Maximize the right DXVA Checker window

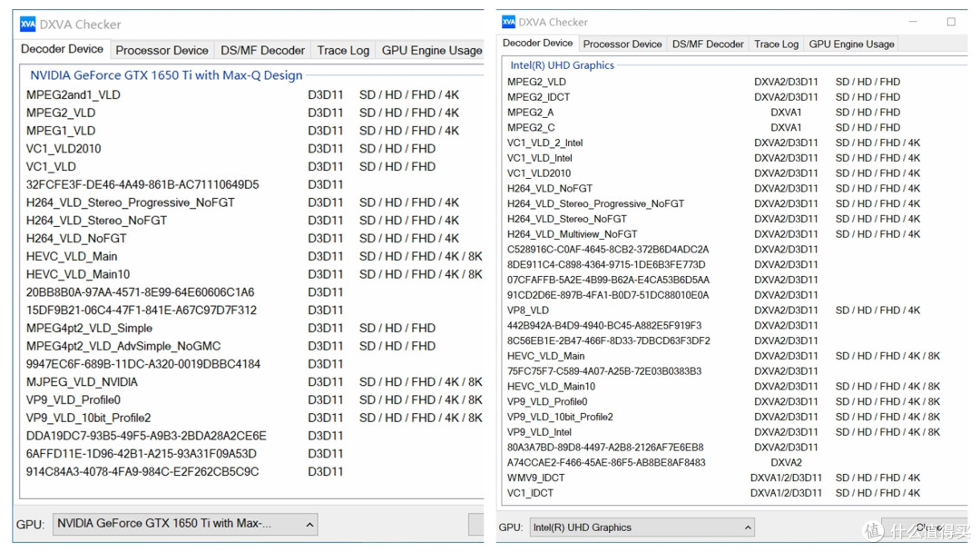[951, 22]
